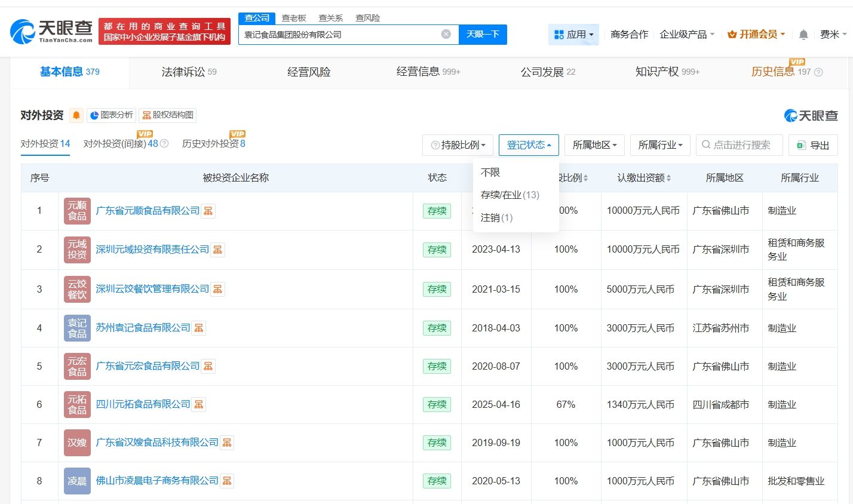Click the orange bell alert icon beside 对外投资

point(76,115)
